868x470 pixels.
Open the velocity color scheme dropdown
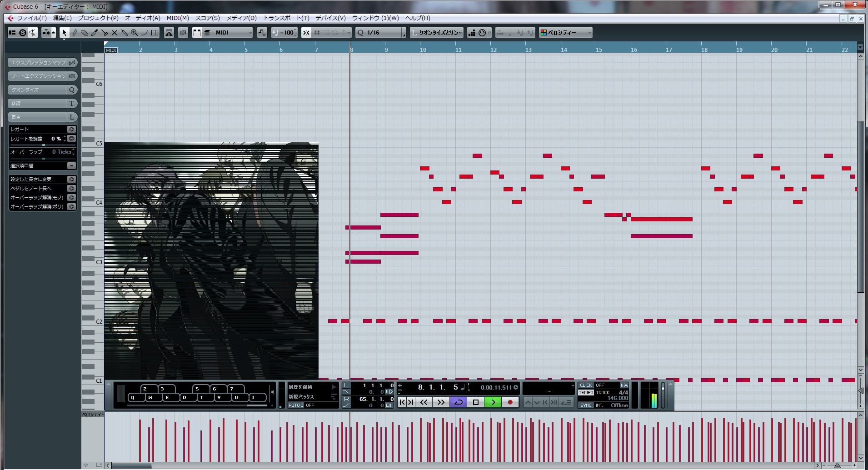click(566, 33)
